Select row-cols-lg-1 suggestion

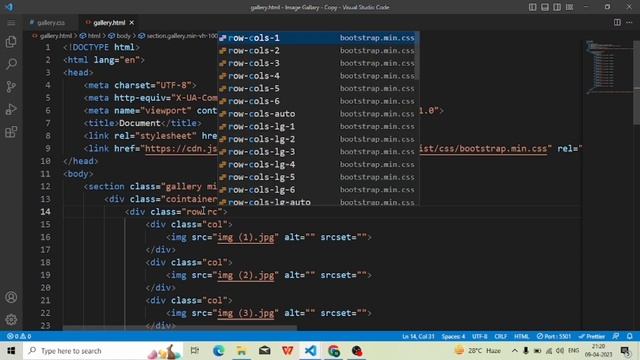click(x=318, y=127)
